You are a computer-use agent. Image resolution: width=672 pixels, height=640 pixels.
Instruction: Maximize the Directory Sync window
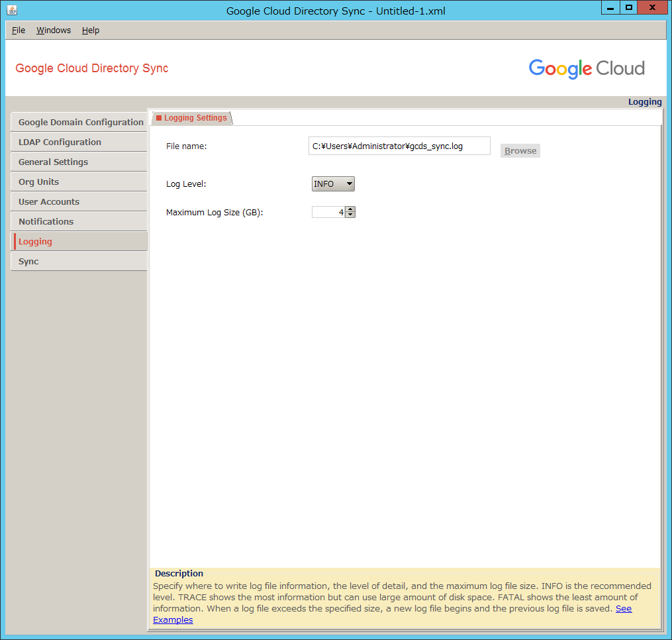[628, 8]
